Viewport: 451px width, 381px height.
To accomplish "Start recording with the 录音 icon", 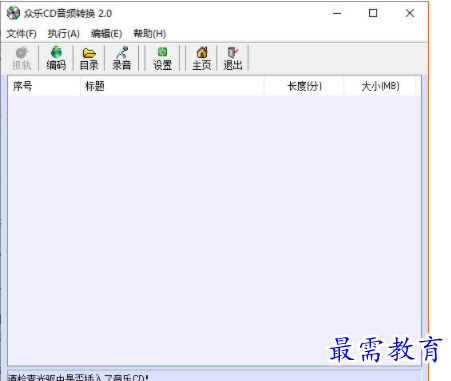I will (121, 58).
